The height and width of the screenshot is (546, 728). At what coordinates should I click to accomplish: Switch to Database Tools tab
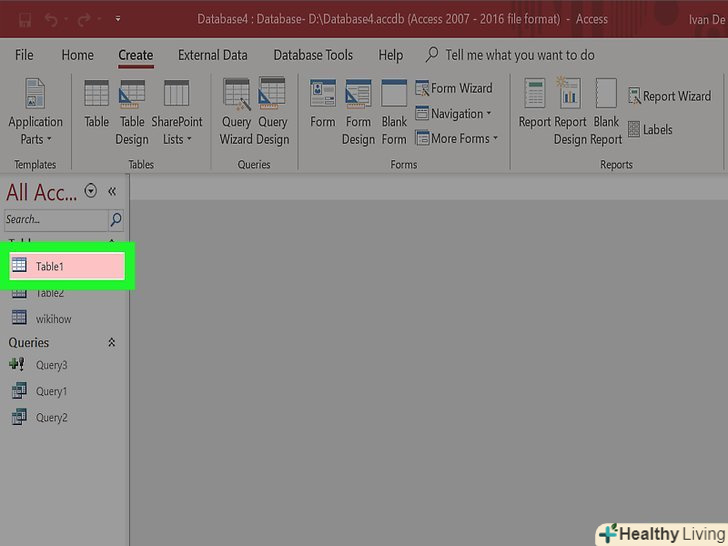[313, 55]
